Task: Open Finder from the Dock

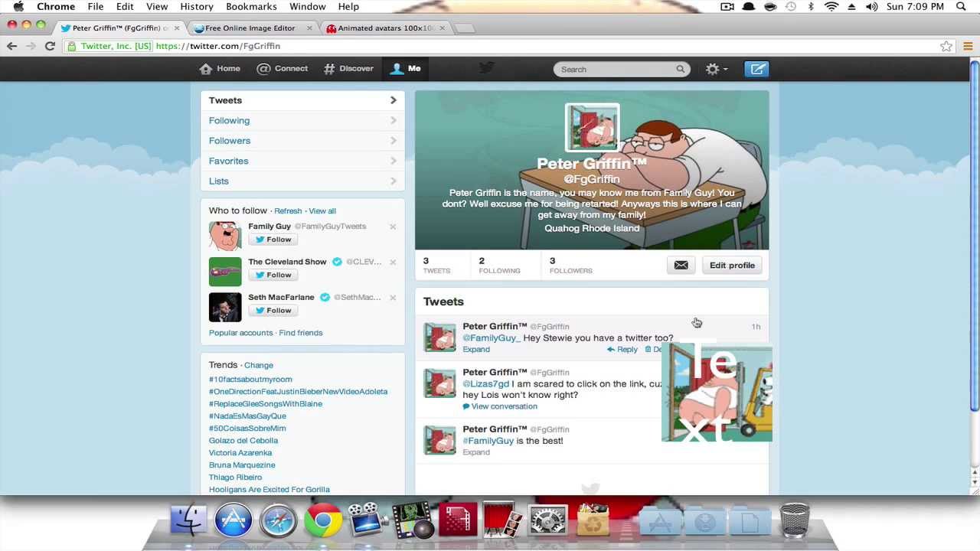Action: [x=188, y=521]
